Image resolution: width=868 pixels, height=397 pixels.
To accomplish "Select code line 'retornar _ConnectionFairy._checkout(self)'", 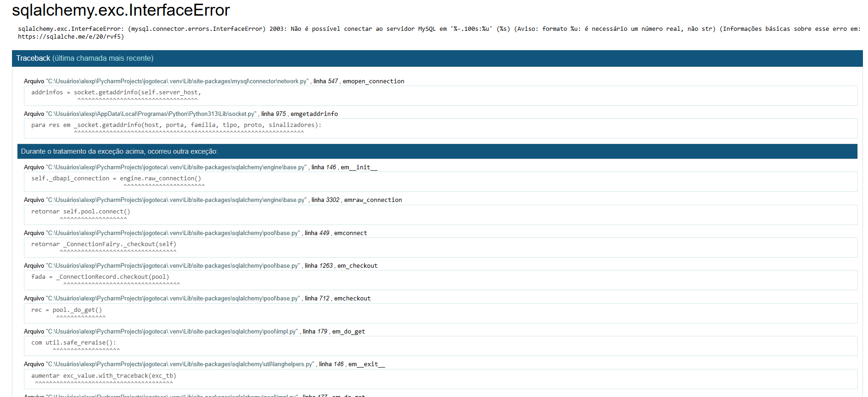I will point(104,244).
